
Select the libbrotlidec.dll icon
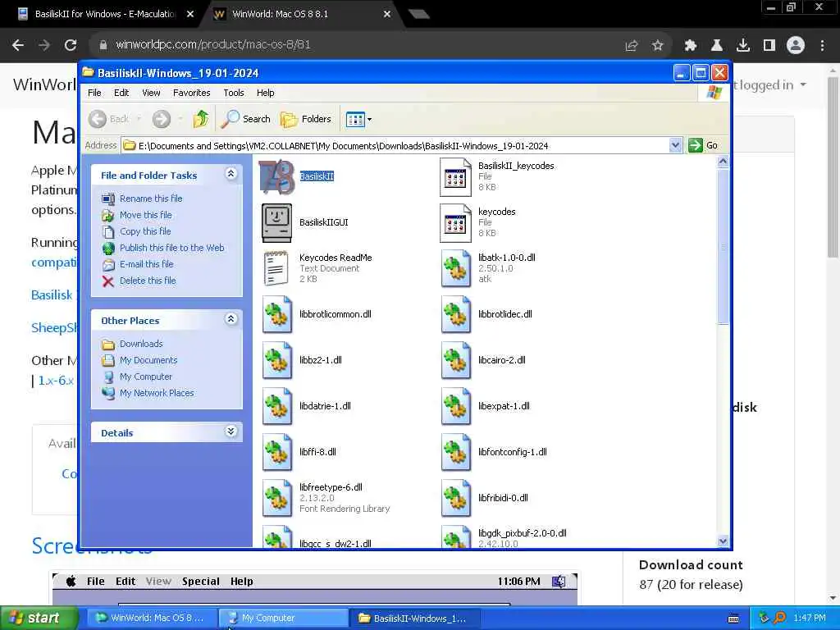tap(456, 314)
